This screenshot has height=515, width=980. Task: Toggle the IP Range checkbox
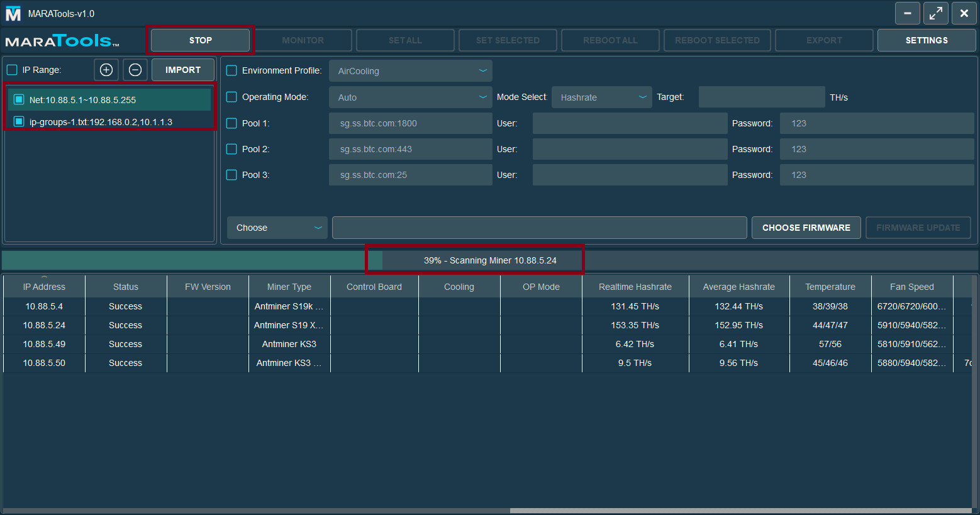point(12,70)
